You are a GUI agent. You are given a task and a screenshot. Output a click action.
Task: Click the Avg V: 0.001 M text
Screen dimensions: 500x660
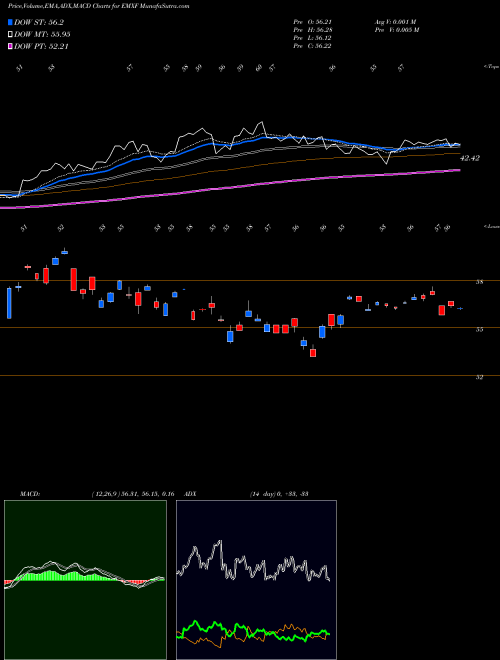[x=394, y=22]
